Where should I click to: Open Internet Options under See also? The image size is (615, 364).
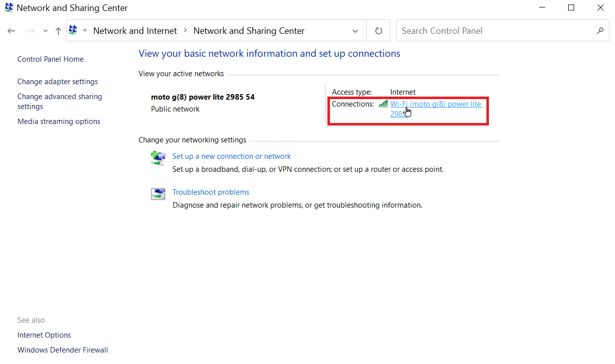pyautogui.click(x=44, y=335)
